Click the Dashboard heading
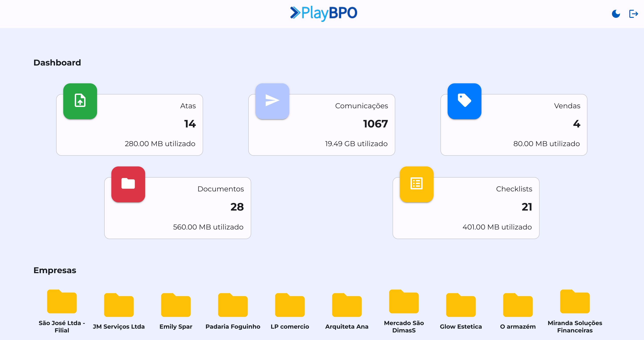 click(x=57, y=63)
